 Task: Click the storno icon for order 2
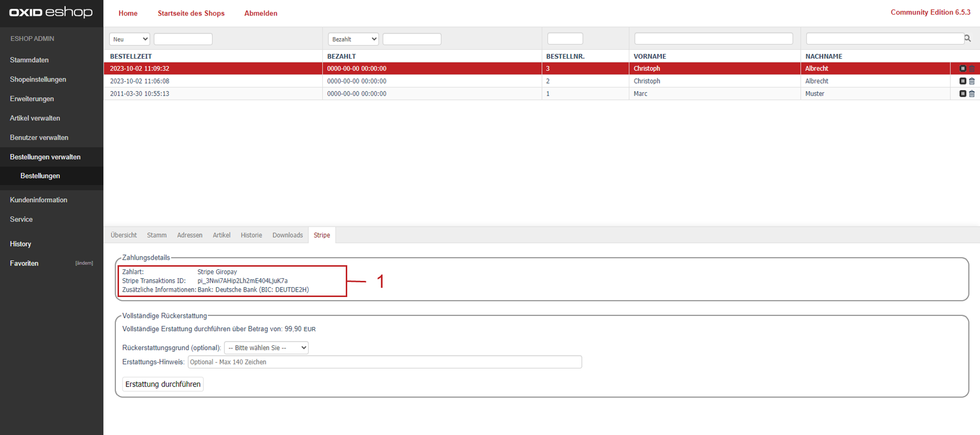(x=962, y=81)
